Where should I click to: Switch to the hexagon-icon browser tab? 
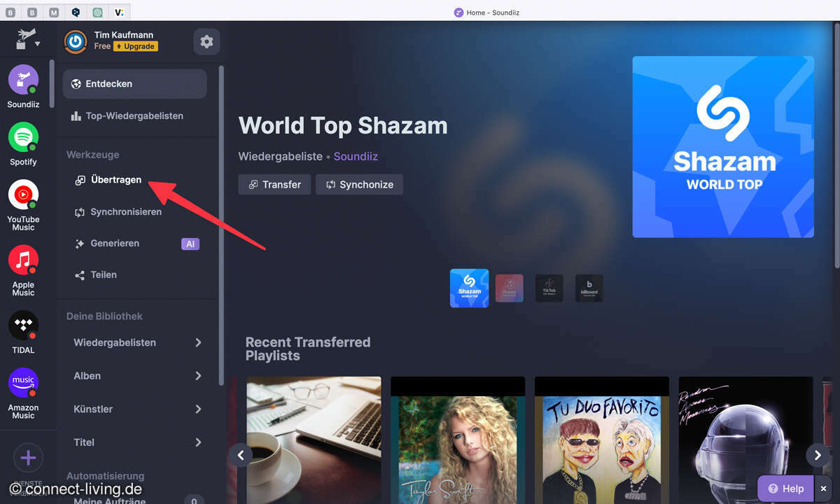[x=76, y=12]
